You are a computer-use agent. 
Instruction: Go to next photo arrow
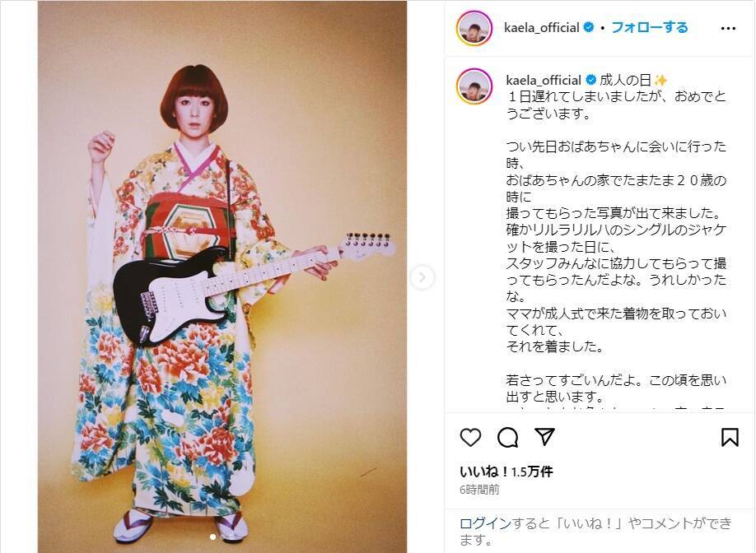422,277
